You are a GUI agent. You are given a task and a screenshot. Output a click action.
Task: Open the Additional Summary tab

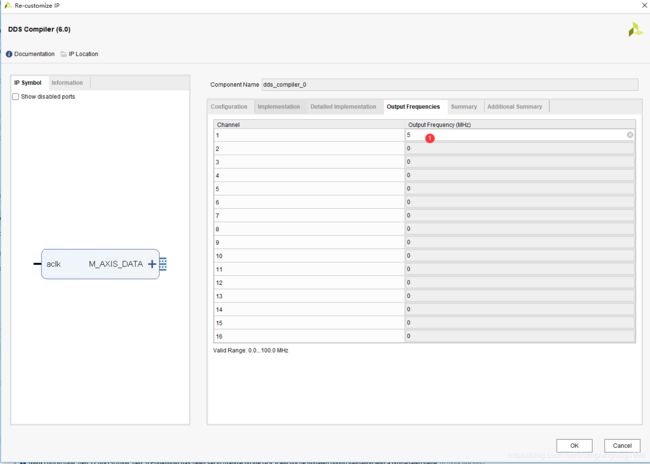coord(514,107)
